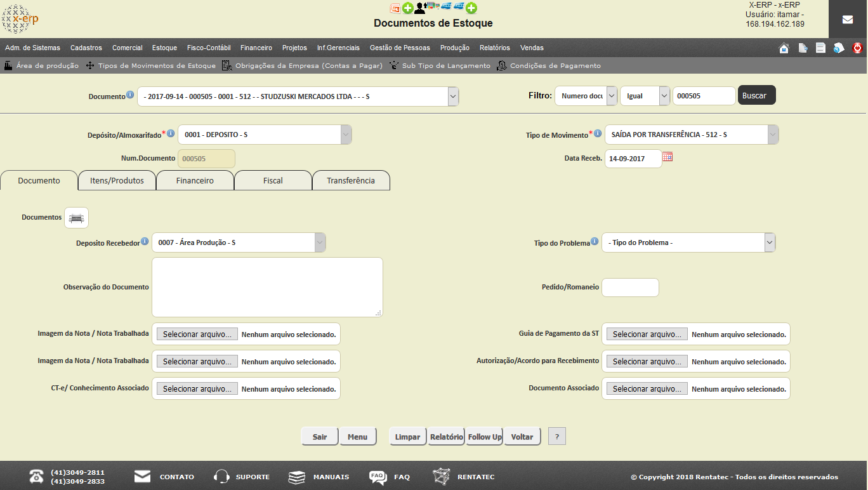This screenshot has height=490, width=868.
Task: Click the info icon beside Tipo do Problema
Action: pos(595,242)
